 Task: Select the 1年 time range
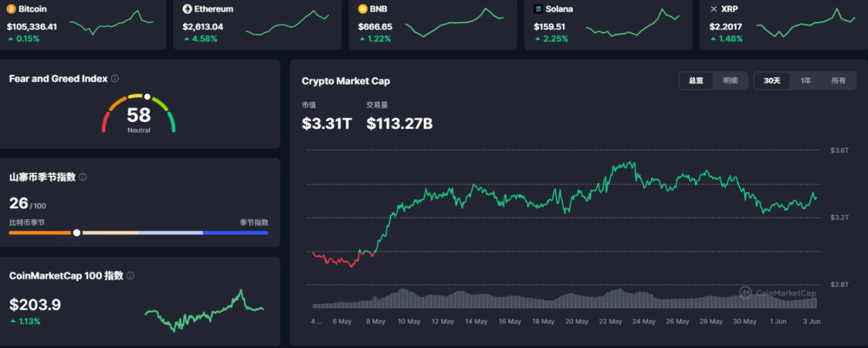805,80
